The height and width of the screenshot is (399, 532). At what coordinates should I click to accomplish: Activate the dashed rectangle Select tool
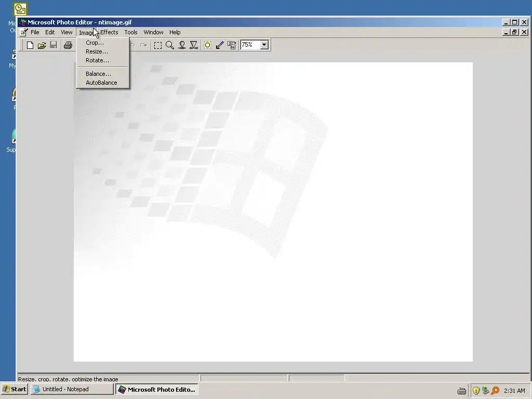(x=158, y=45)
